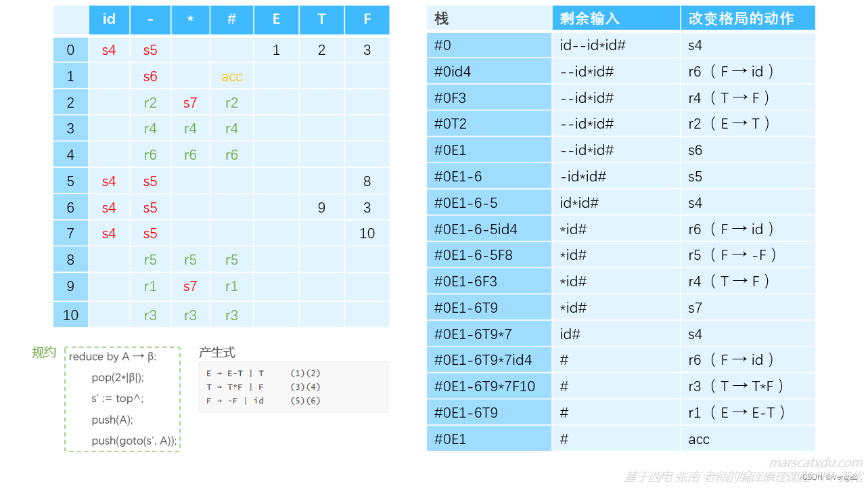Click the state '8' row label
The width and height of the screenshot is (868, 488).
click(71, 260)
